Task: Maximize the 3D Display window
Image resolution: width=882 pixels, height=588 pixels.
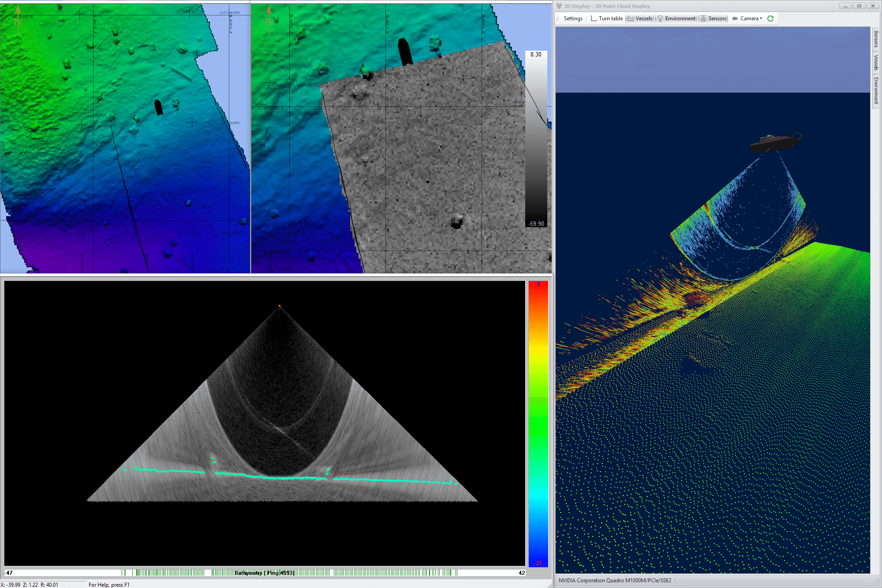Action: 859,6
